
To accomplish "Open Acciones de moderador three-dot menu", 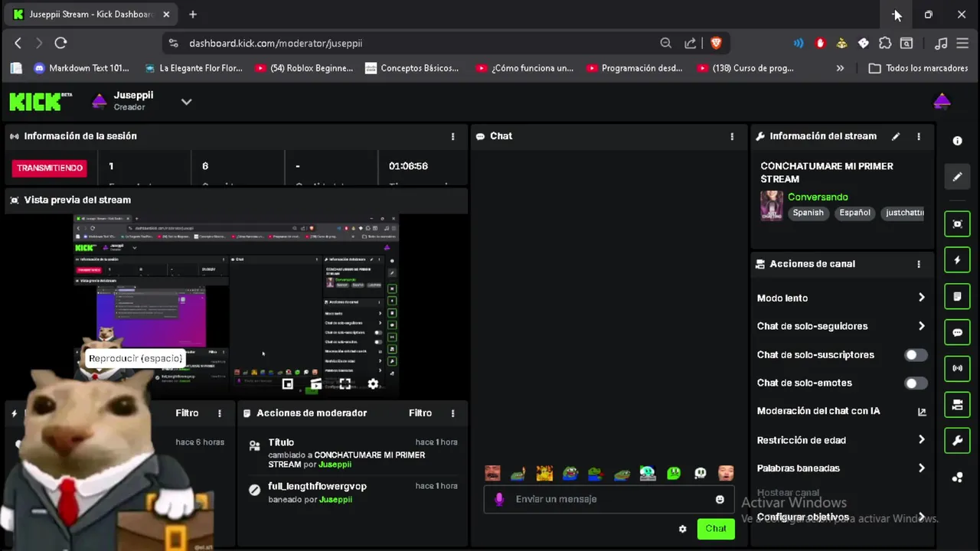I will pos(452,413).
